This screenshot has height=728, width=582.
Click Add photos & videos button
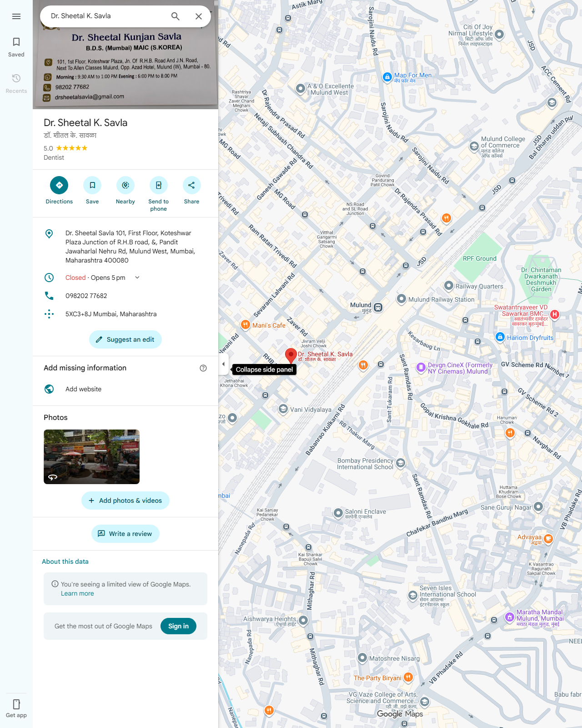pos(125,500)
